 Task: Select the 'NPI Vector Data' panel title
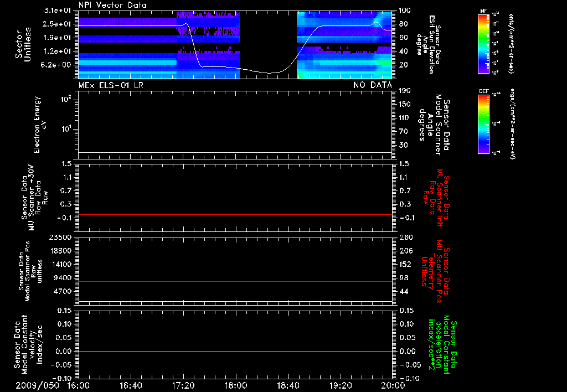(x=112, y=5)
